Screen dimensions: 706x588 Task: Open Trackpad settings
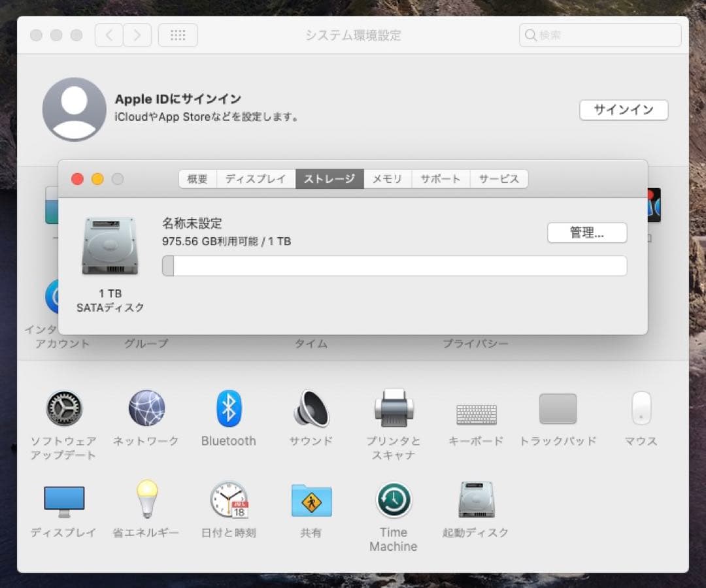click(x=558, y=410)
